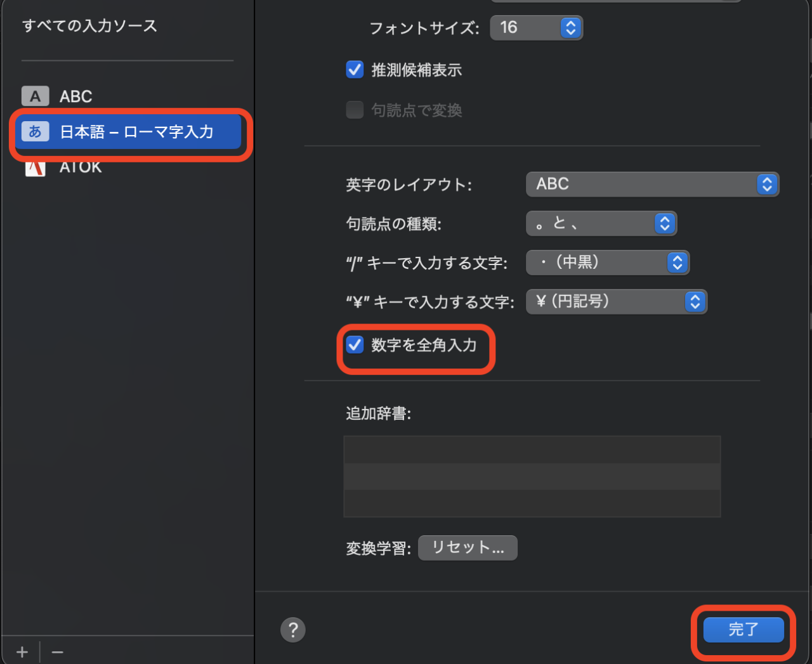Change font size using the 16 stepper
The image size is (812, 664).
(x=570, y=28)
